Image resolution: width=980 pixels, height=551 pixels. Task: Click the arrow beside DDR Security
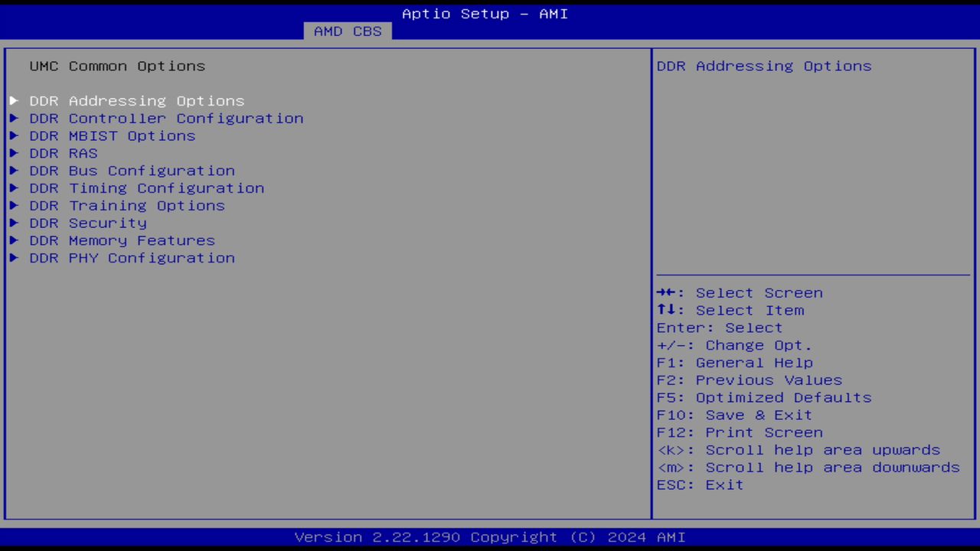14,223
